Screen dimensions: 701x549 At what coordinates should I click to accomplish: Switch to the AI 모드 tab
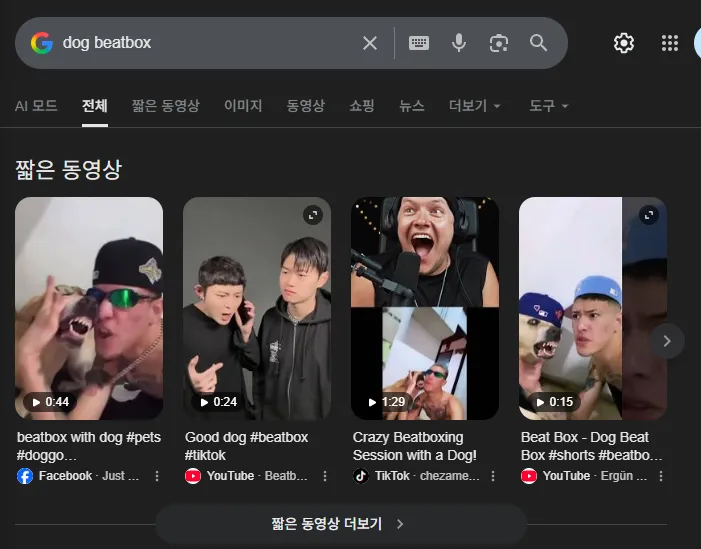tap(36, 106)
